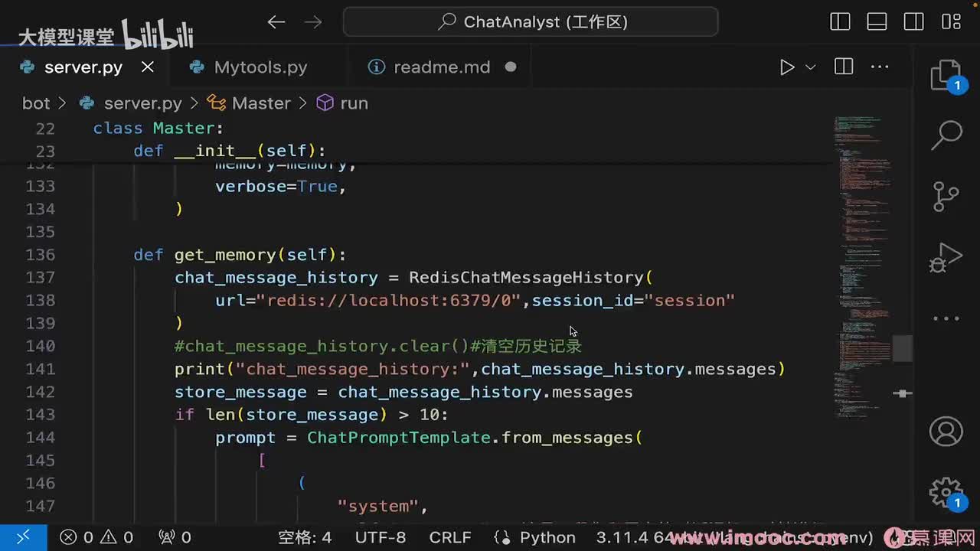Open the Search view in the activity bar
This screenshot has height=551, width=980.
pos(946,136)
